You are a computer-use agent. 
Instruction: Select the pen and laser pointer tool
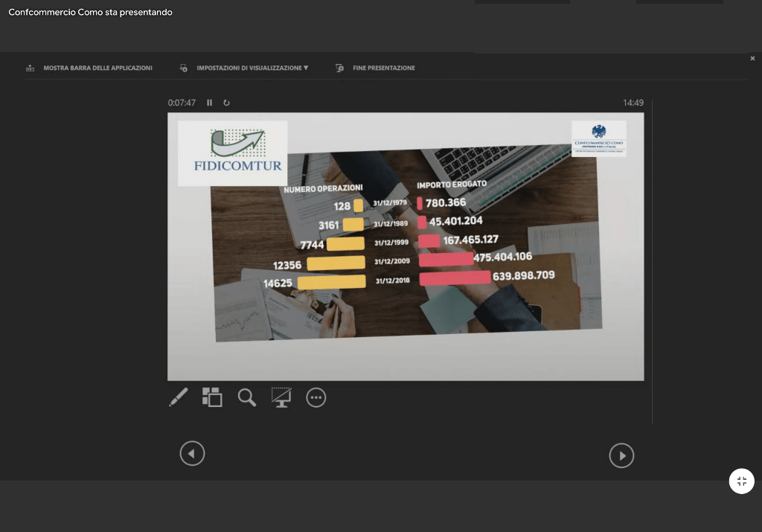[179, 397]
